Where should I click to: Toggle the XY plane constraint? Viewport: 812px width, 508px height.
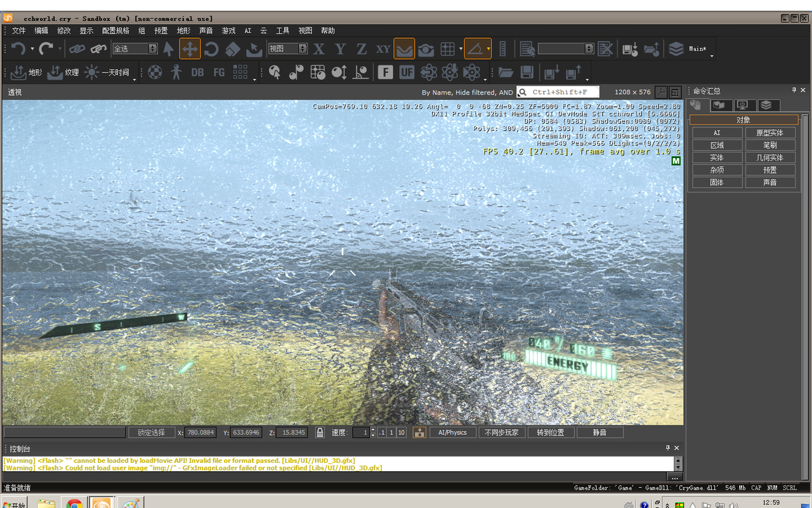(x=383, y=48)
